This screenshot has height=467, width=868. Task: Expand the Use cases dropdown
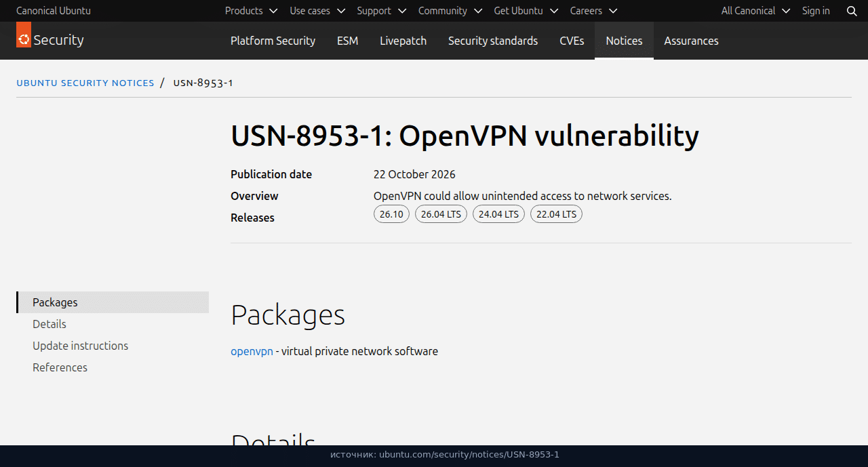317,11
